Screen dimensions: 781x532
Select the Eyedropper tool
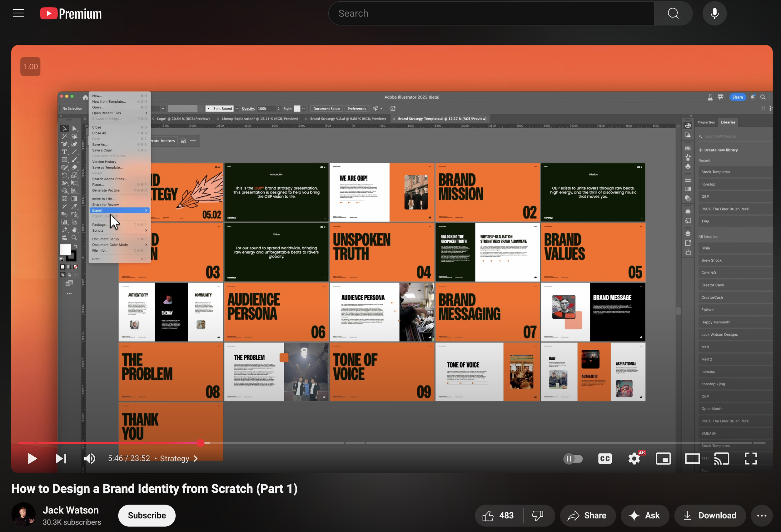tap(74, 207)
